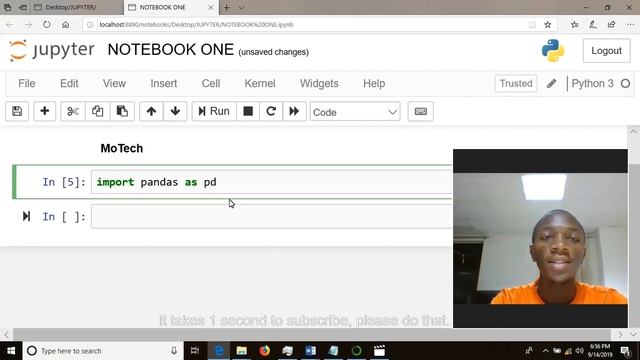Open the Insert menu
Viewport: 640px width, 360px height.
tap(164, 84)
